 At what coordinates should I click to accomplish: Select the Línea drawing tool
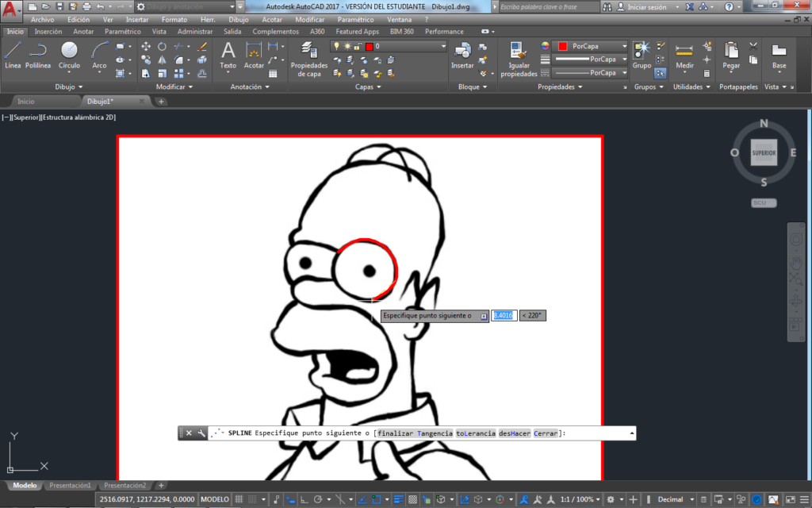coord(13,55)
